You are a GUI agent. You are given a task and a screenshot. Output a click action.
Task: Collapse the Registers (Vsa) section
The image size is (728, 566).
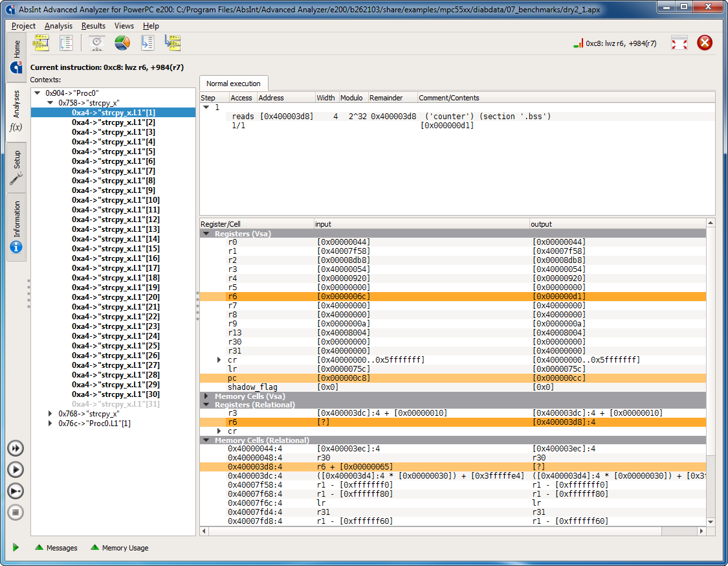coord(206,233)
